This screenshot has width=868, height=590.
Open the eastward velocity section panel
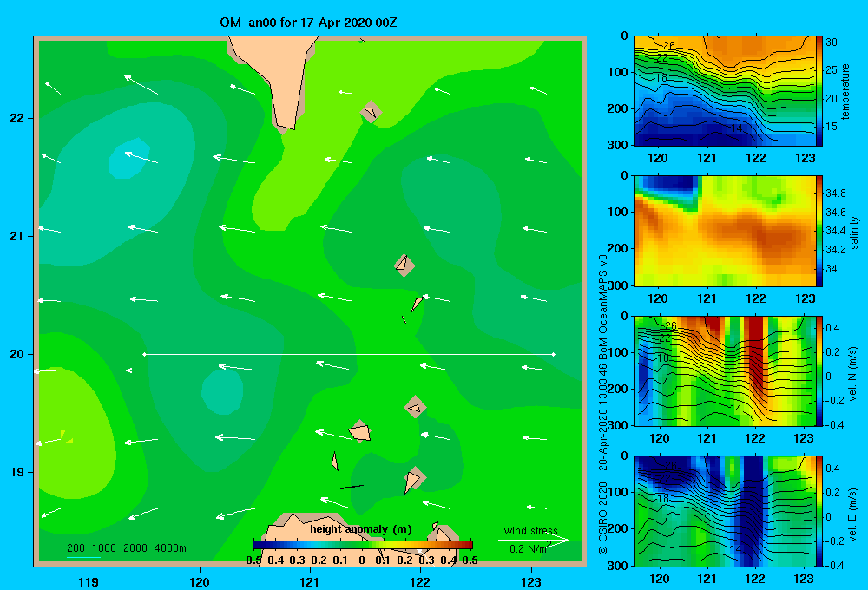point(724,511)
